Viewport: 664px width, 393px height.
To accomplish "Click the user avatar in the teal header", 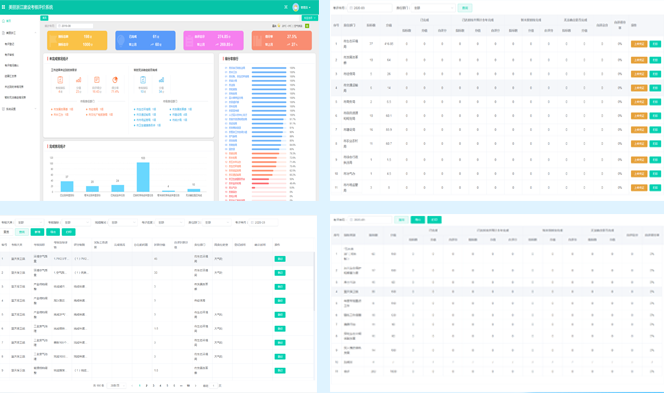I will (x=296, y=7).
